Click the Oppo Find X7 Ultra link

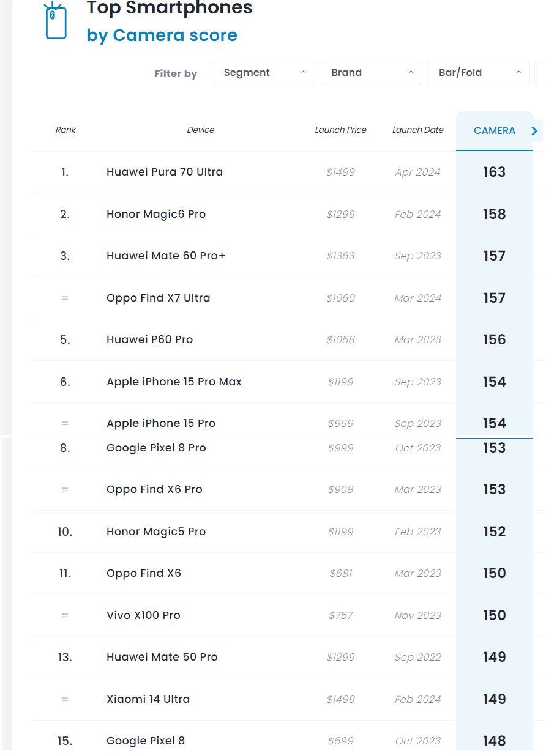[x=158, y=298]
